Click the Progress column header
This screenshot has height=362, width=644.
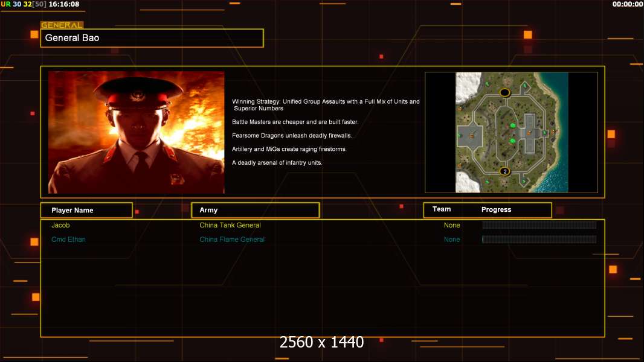[496, 209]
